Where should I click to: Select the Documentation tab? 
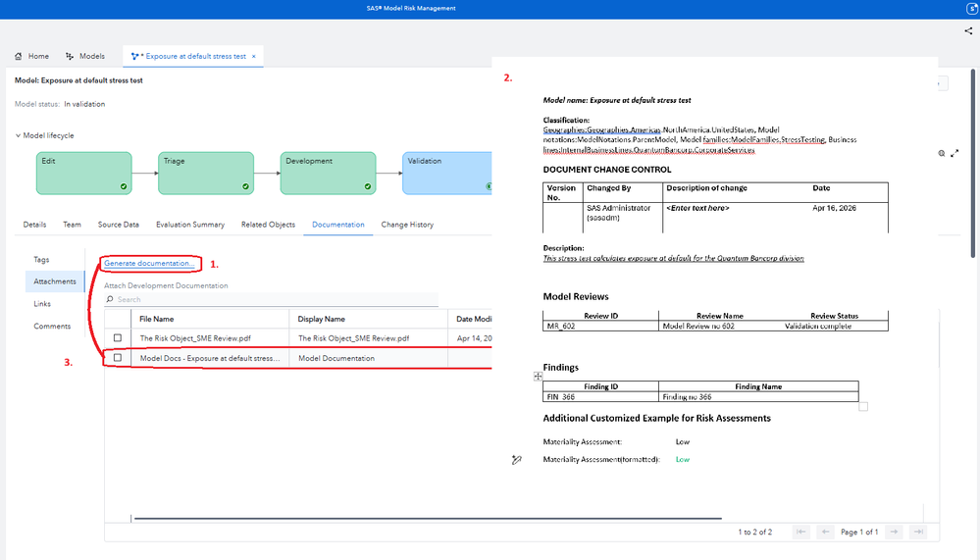338,225
